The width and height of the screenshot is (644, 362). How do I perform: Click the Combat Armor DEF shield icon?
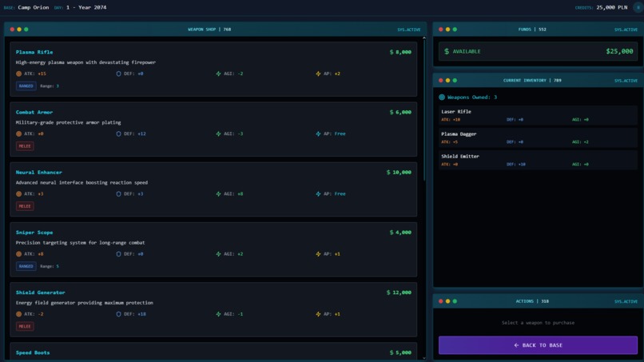pyautogui.click(x=118, y=134)
